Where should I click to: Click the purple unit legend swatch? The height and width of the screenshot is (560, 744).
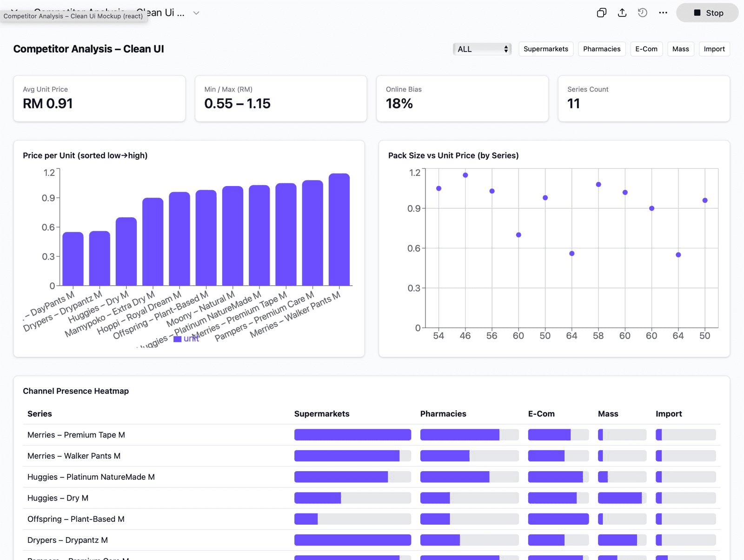coord(177,339)
